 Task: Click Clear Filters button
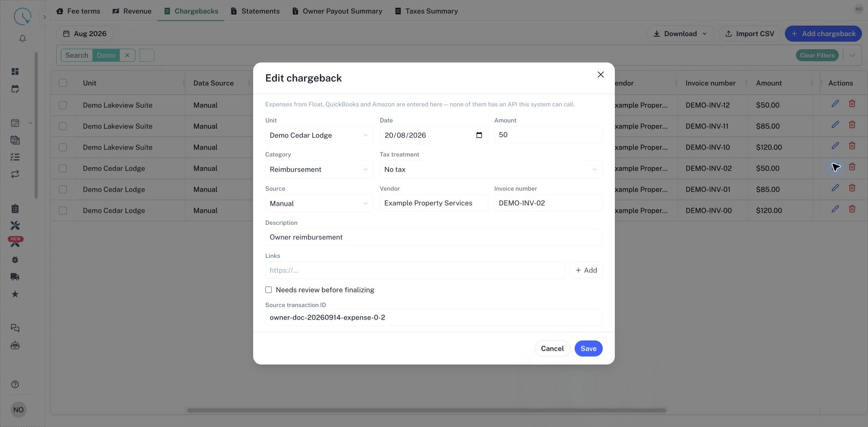tap(817, 55)
